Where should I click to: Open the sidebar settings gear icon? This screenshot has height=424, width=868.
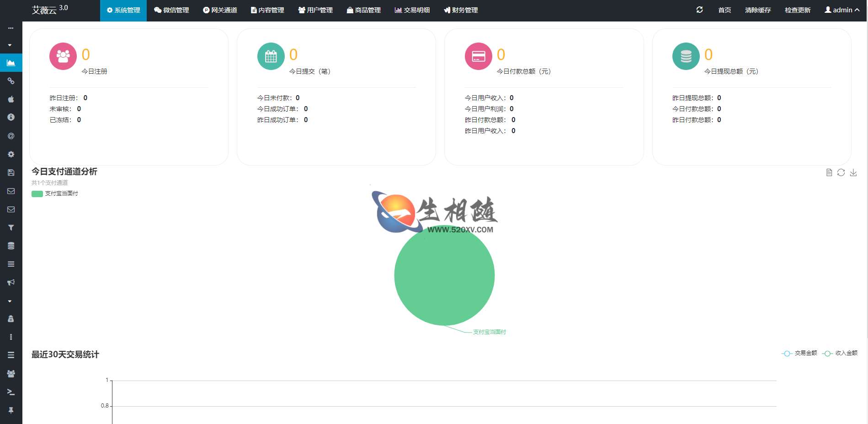11,154
